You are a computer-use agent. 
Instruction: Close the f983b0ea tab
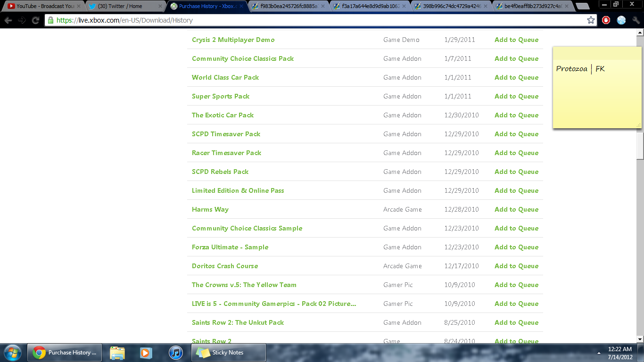click(323, 7)
